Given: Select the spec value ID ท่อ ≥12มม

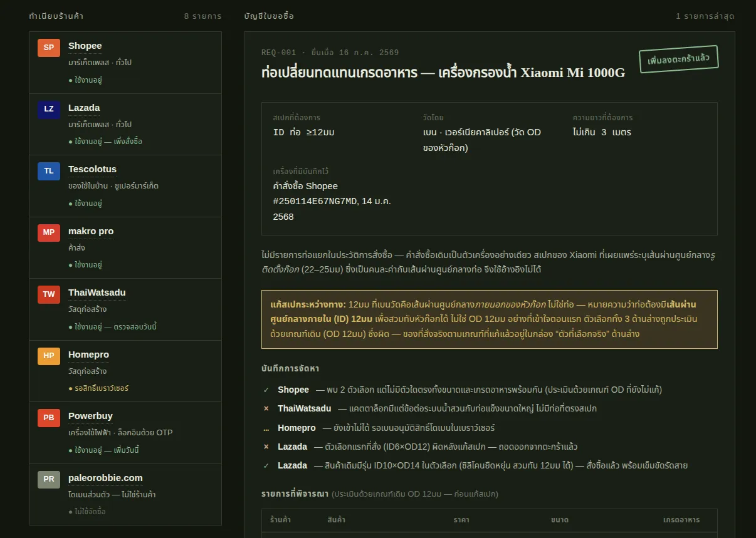Looking at the screenshot, I should click(304, 132).
